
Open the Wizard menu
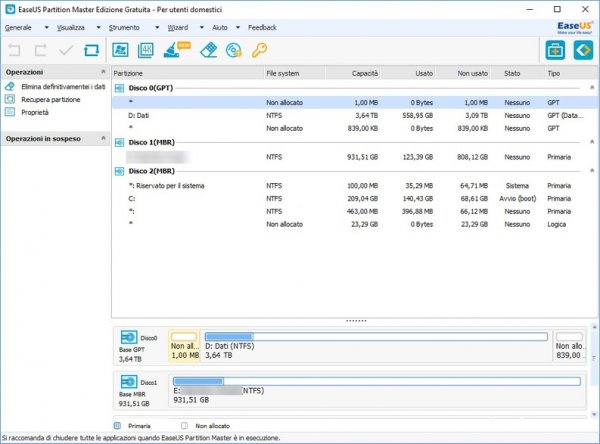pos(178,28)
